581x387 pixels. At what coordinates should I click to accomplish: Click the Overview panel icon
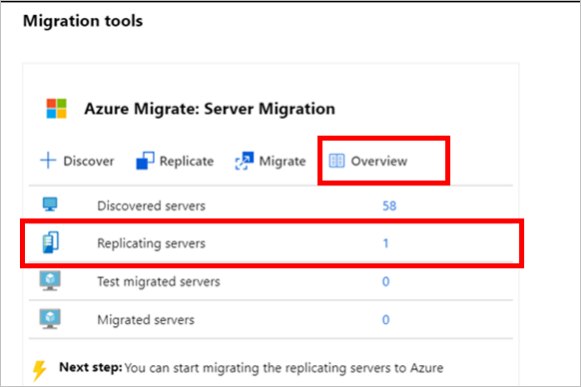tap(336, 161)
